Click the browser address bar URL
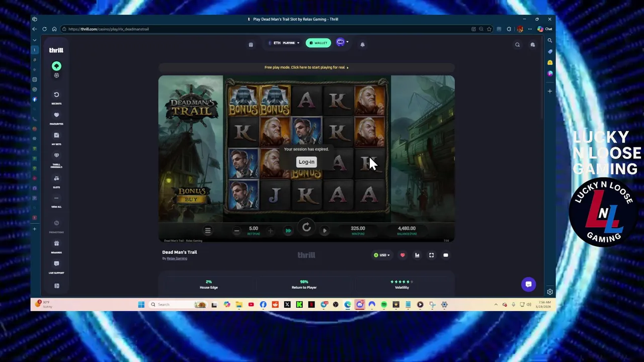The width and height of the screenshot is (644, 362). [x=109, y=29]
